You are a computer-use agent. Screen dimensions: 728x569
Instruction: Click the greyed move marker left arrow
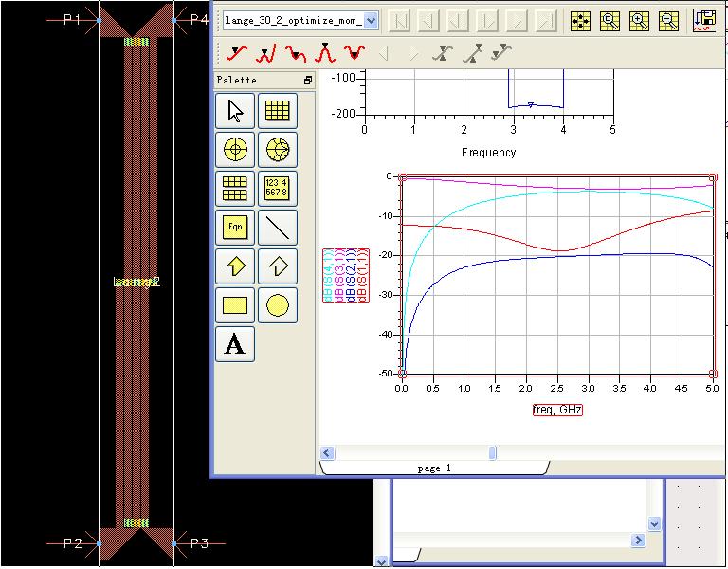[384, 54]
